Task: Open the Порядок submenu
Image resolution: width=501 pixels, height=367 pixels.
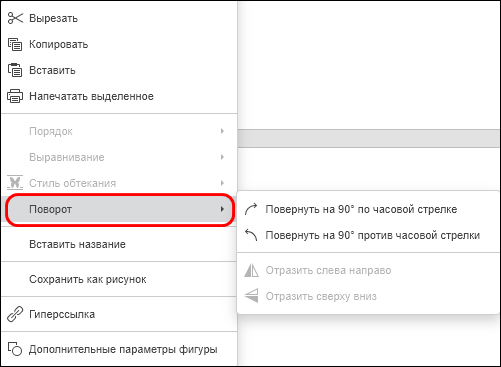Action: 119,131
